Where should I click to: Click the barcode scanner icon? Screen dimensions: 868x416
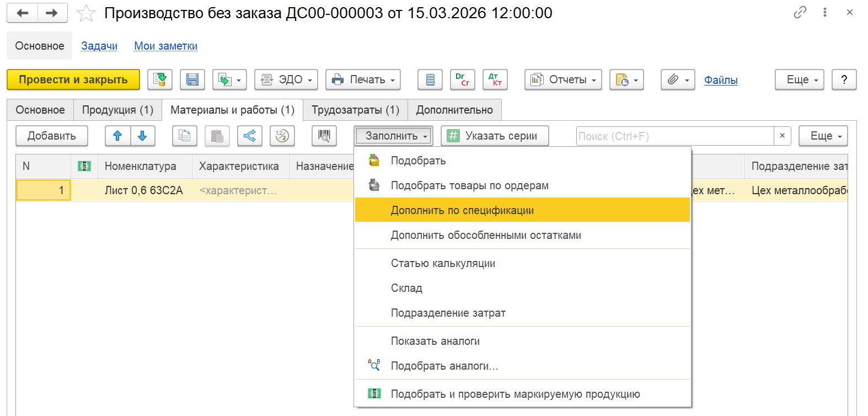(324, 136)
